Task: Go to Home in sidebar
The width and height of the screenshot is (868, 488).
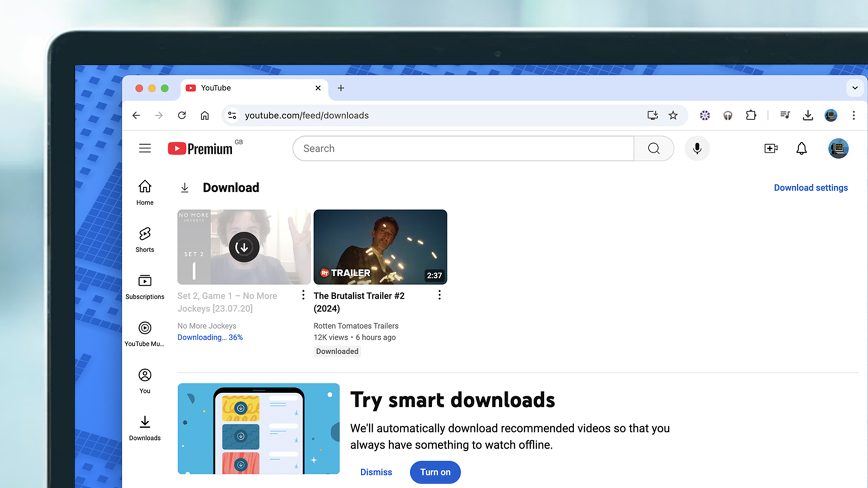Action: tap(145, 193)
